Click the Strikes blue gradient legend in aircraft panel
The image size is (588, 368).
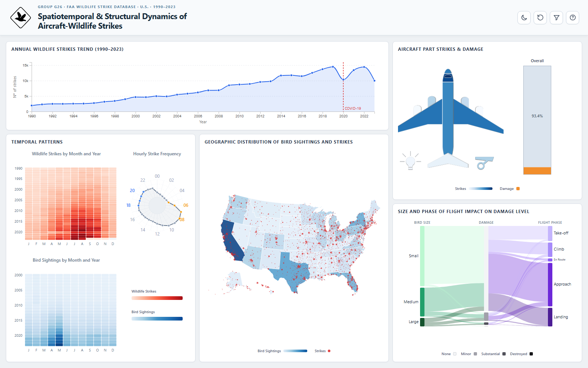click(x=480, y=189)
